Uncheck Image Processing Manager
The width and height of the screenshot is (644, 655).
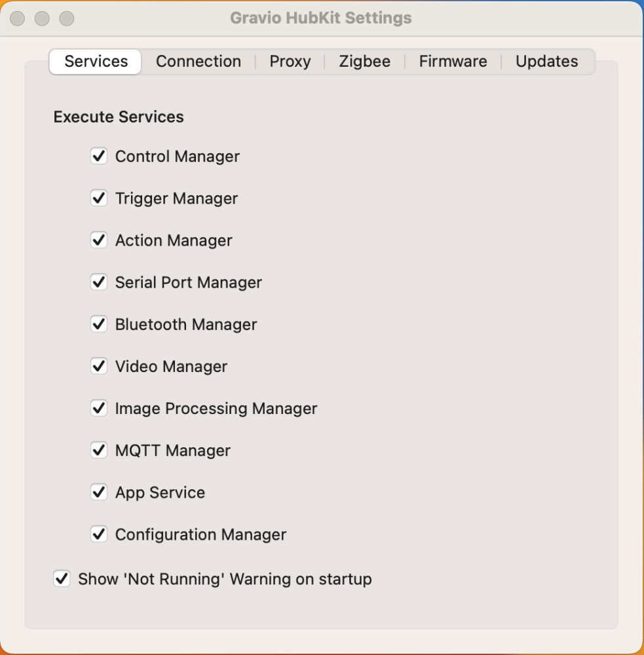click(99, 408)
